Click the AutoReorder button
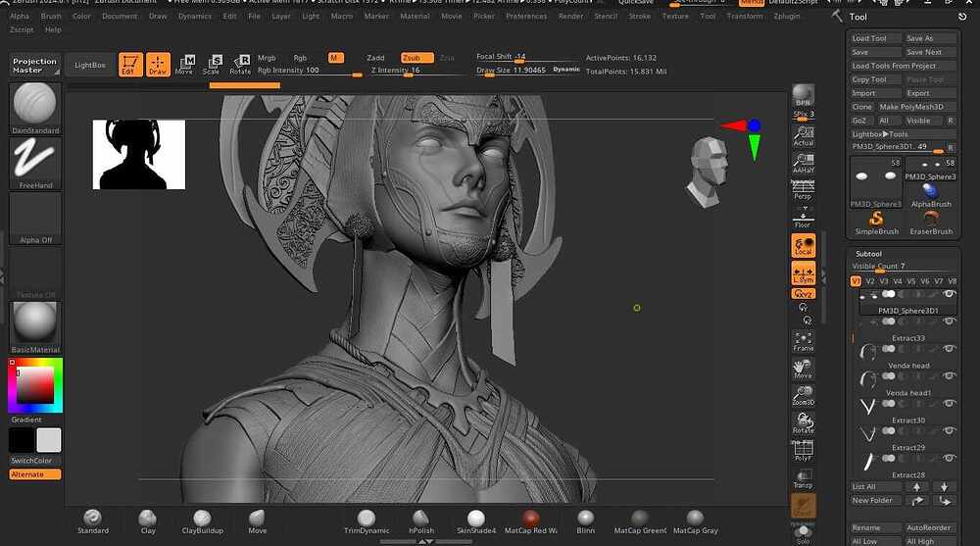This screenshot has width=980, height=546. [930, 527]
